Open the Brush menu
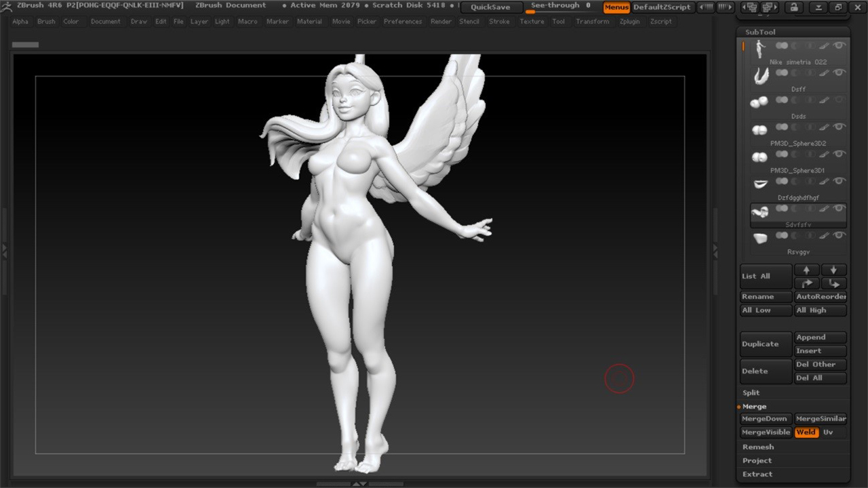The width and height of the screenshot is (868, 488). (x=46, y=22)
